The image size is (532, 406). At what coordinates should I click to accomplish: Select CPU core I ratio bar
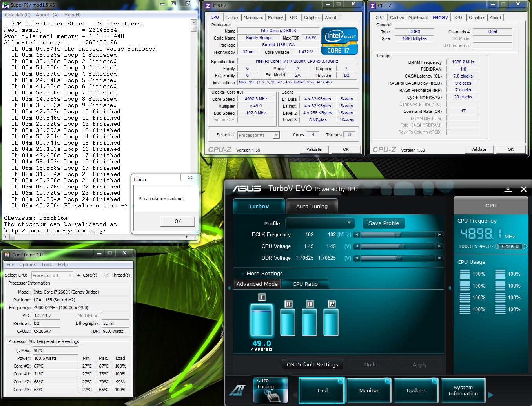[x=261, y=320]
